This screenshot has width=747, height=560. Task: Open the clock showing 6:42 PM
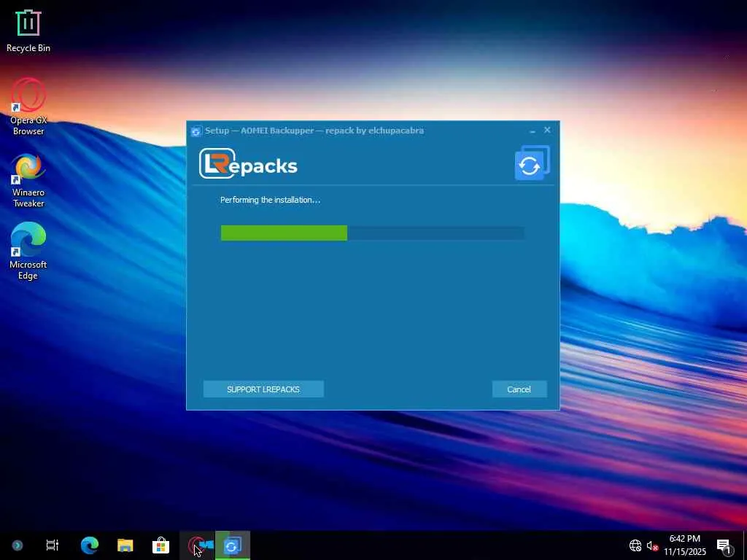[x=684, y=545]
